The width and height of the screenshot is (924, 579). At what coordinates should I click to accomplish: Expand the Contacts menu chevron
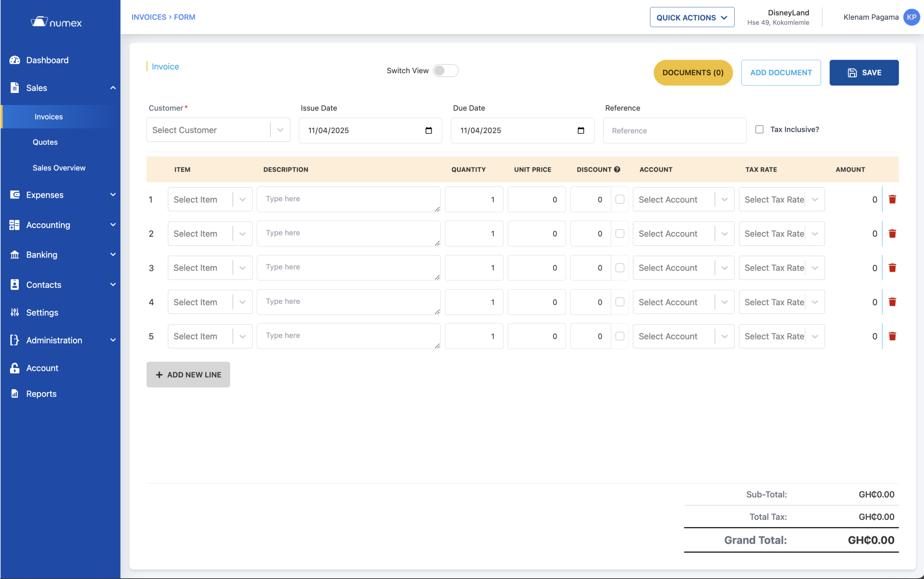click(113, 285)
